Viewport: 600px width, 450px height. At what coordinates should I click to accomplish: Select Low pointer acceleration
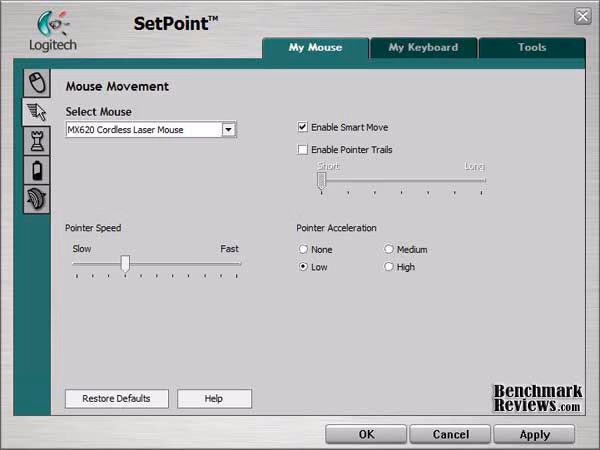303,266
